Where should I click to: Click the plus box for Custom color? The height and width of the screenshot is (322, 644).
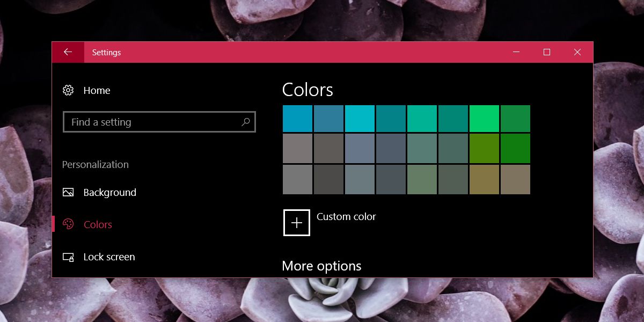tap(297, 222)
